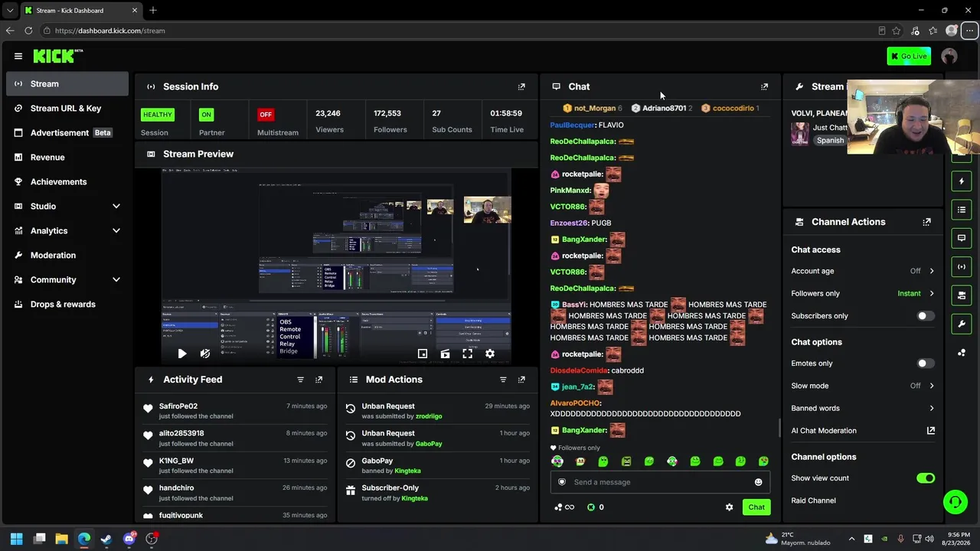
Task: Toggle Subscribers only chat switch
Action: [926, 316]
